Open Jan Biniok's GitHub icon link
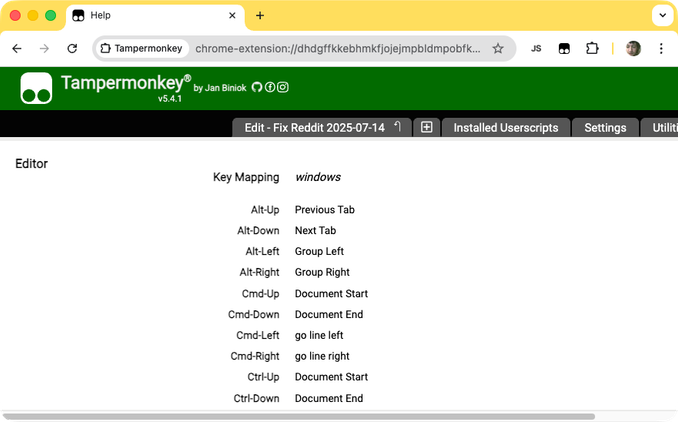The width and height of the screenshot is (678, 422). pyautogui.click(x=257, y=87)
